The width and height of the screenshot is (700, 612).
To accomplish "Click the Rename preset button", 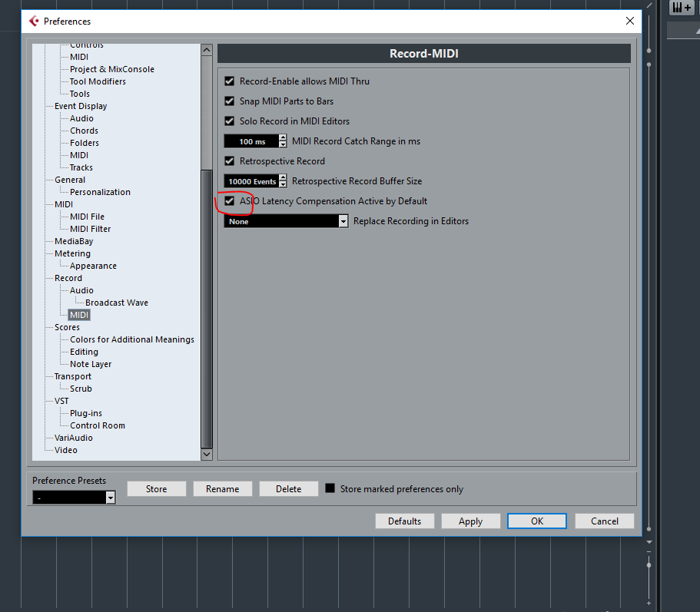I will pyautogui.click(x=222, y=489).
